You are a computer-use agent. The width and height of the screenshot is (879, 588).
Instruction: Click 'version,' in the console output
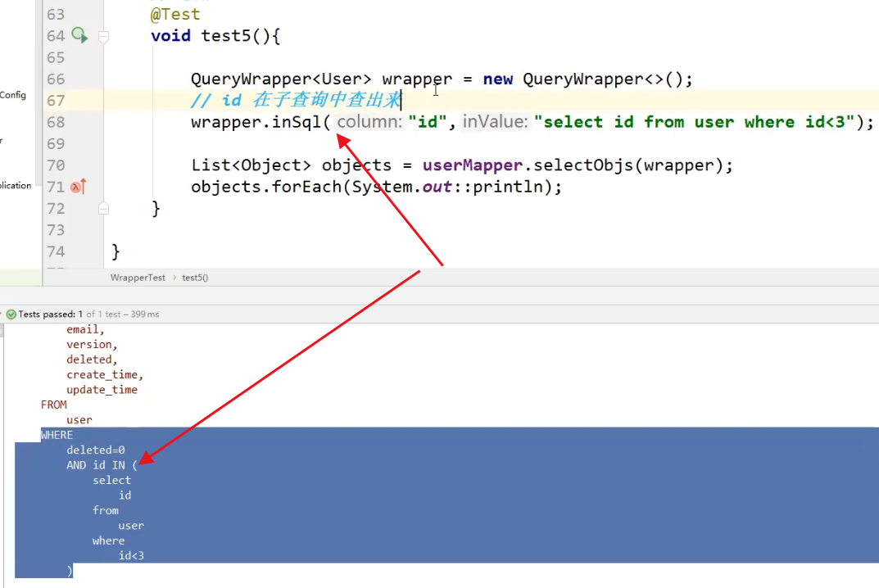click(x=92, y=344)
